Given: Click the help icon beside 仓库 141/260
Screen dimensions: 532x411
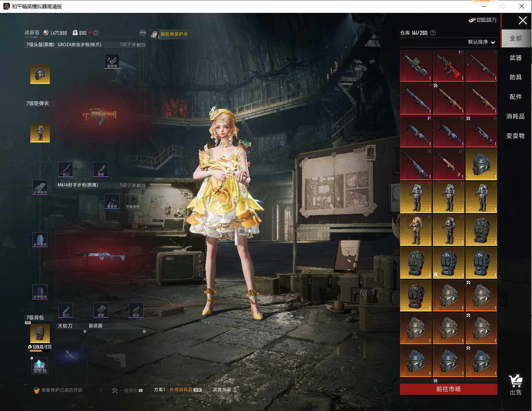Looking at the screenshot, I should (433, 33).
